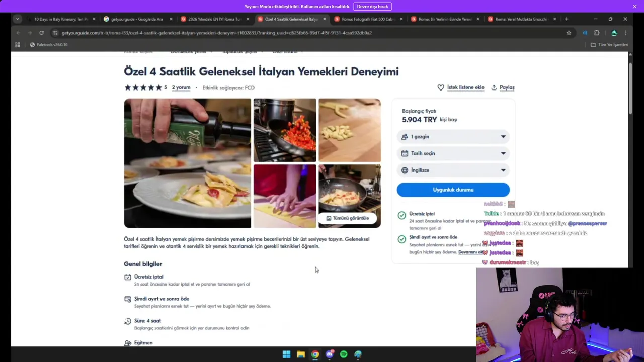Switch to 'Roma: Bir Yerlinin Evinde Yemek' tab
This screenshot has width=644, height=362.
(445, 19)
